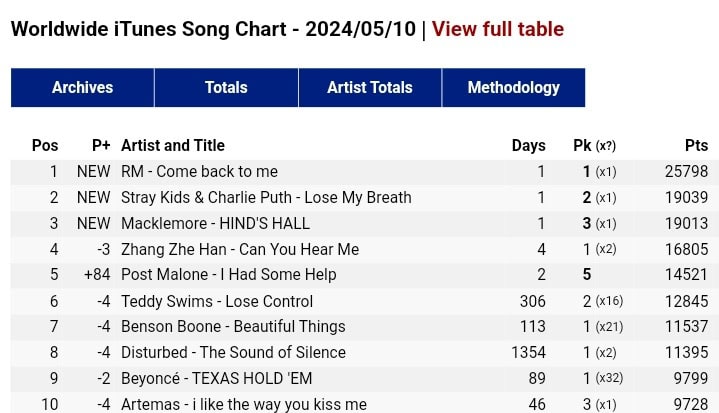Click the P+ column header
This screenshot has width=719, height=413.
tap(101, 146)
